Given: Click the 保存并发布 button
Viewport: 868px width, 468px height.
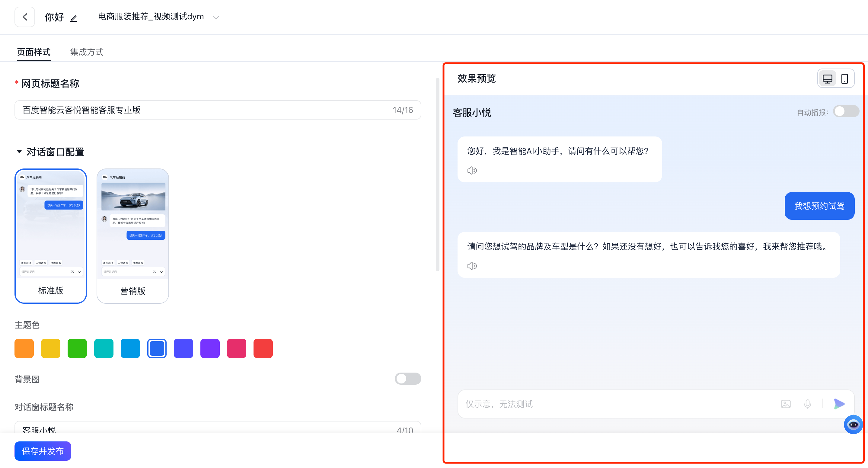Looking at the screenshot, I should coord(43,451).
